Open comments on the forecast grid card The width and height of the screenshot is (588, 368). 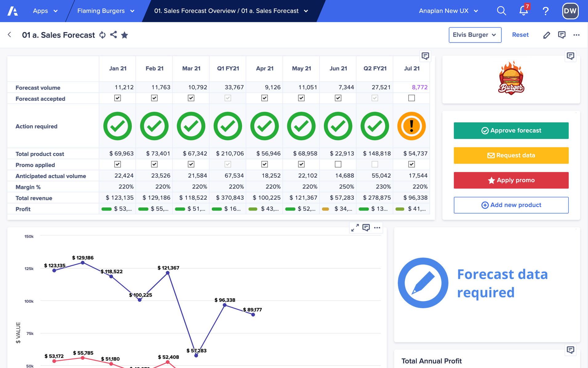tap(425, 56)
